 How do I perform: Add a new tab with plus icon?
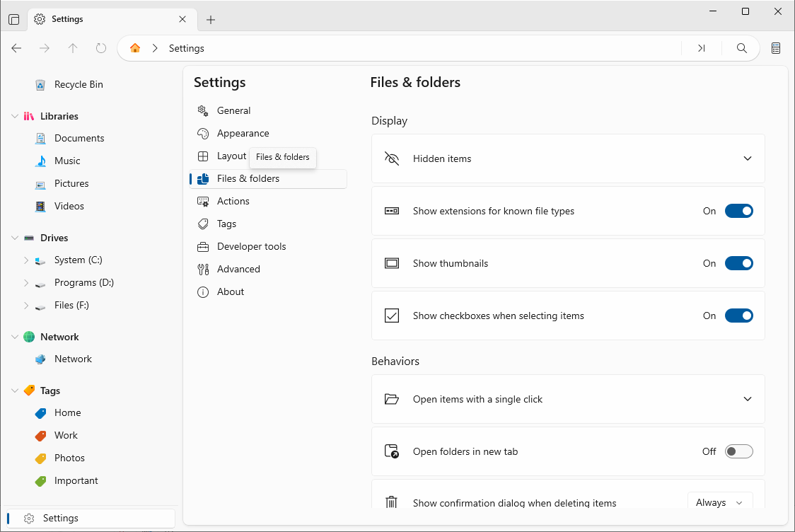click(x=211, y=19)
